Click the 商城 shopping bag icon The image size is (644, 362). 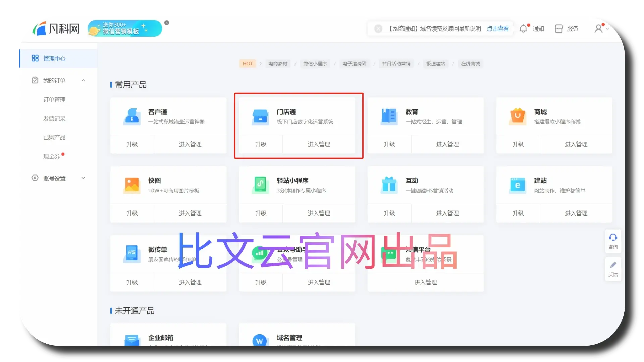(518, 117)
